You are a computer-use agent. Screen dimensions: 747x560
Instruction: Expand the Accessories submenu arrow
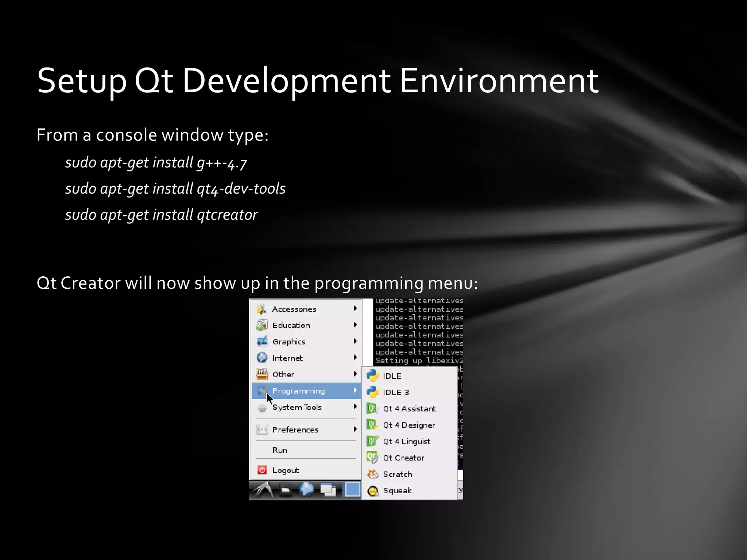[355, 308]
